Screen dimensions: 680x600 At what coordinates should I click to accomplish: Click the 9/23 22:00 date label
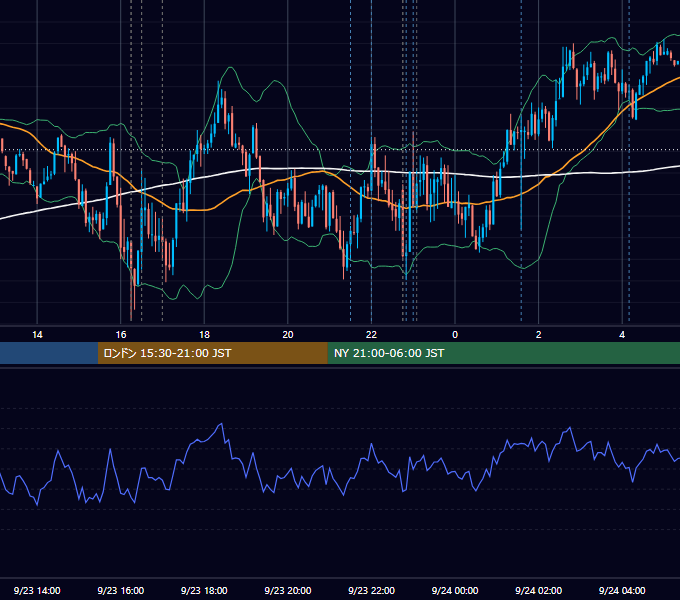371,590
